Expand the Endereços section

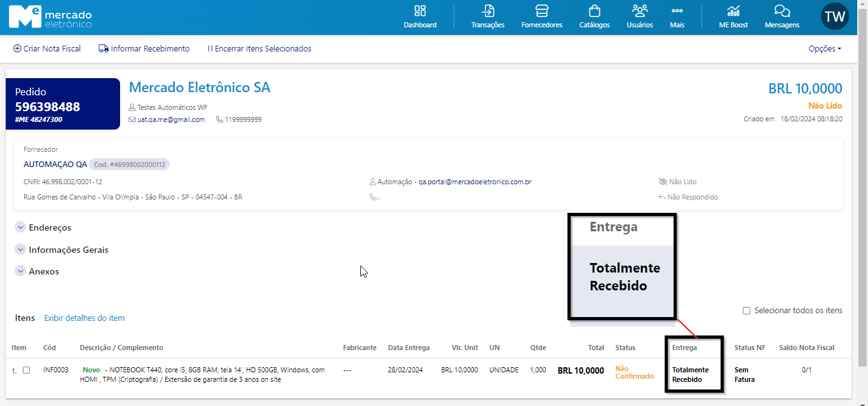pyautogui.click(x=43, y=227)
